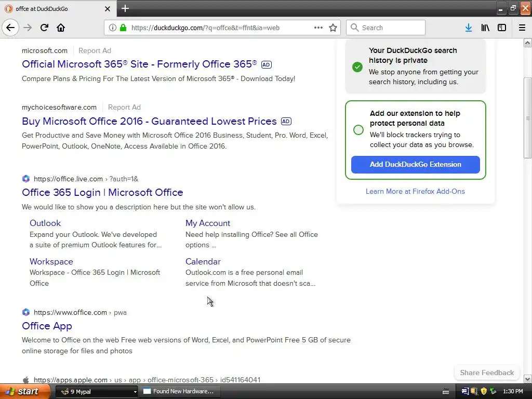Open the microsoft.com ad domain text
The image size is (532, 399).
pos(45,50)
